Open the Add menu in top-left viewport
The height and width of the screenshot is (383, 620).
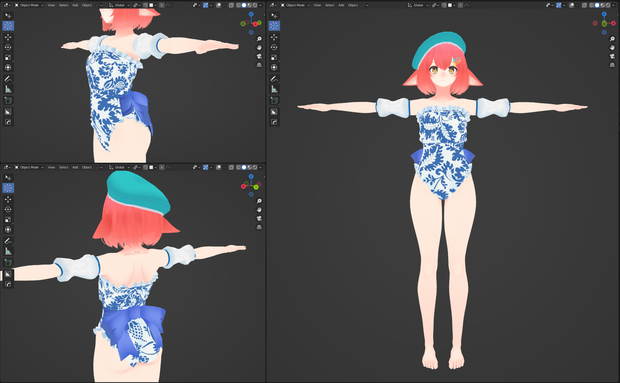click(75, 5)
